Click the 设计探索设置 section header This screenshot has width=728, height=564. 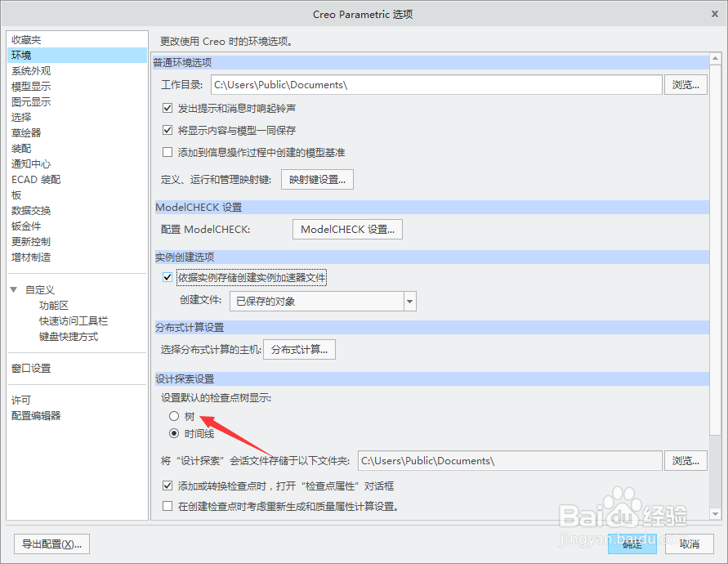[431, 379]
